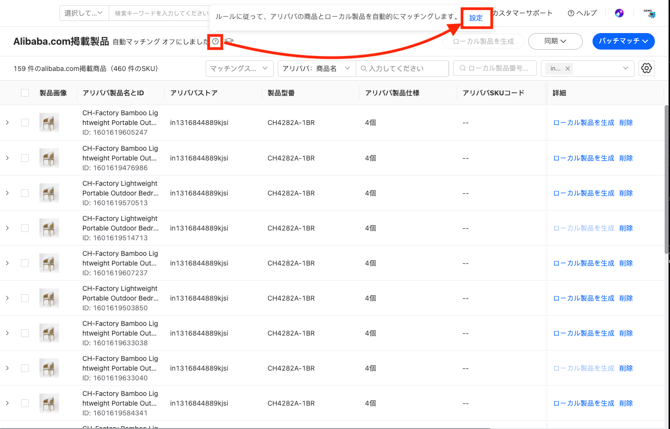Click the info icon next to auto-matching status
This screenshot has height=429, width=670.
click(x=216, y=42)
